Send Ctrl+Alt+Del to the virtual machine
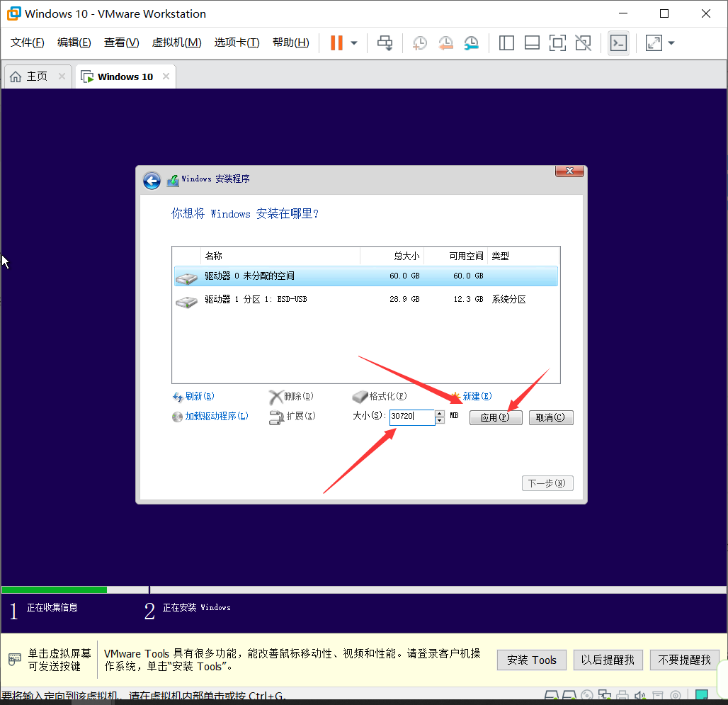The height and width of the screenshot is (705, 728). 385,43
